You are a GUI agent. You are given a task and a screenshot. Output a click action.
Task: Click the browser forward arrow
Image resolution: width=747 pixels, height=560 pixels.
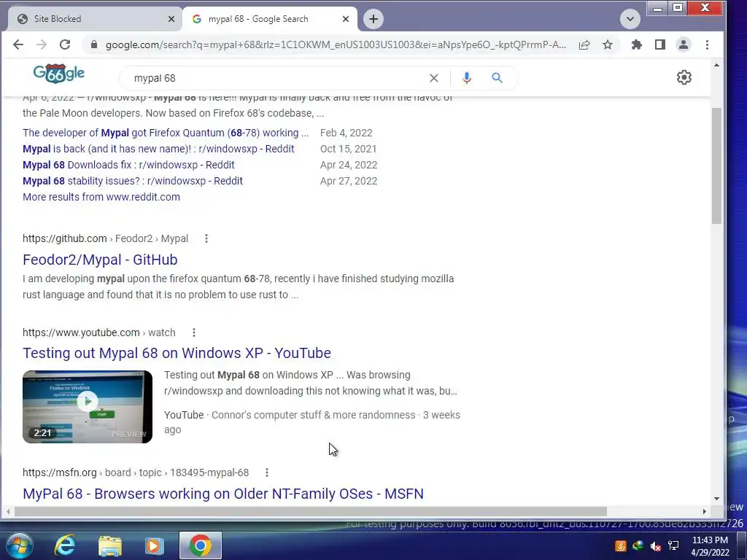point(42,44)
